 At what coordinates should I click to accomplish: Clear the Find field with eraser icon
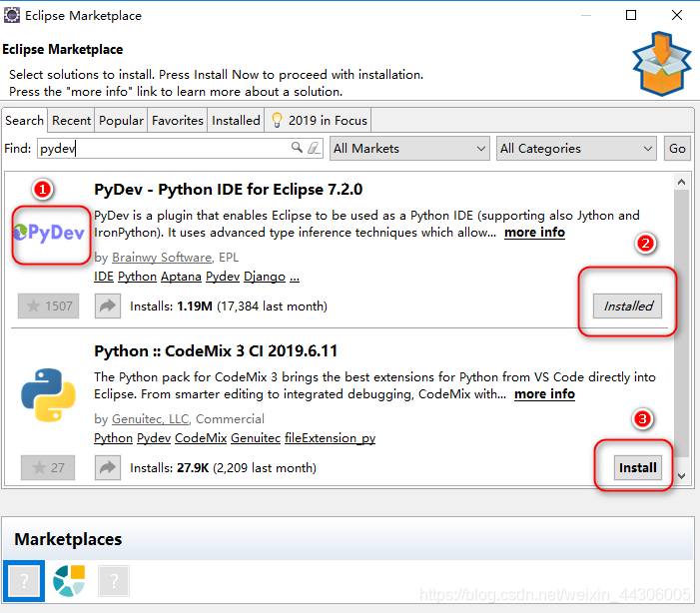coord(315,148)
